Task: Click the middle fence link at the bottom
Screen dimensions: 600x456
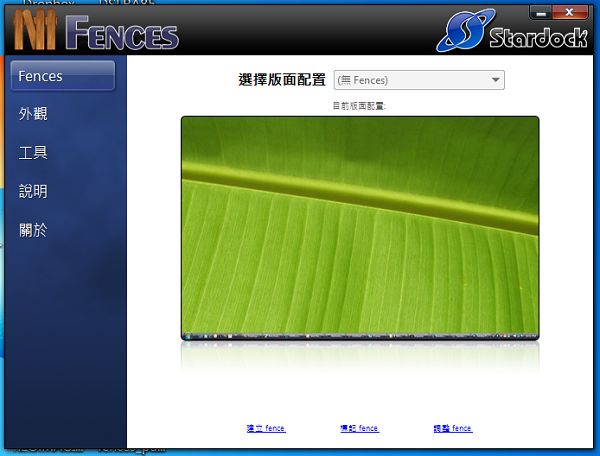Action: 359,428
